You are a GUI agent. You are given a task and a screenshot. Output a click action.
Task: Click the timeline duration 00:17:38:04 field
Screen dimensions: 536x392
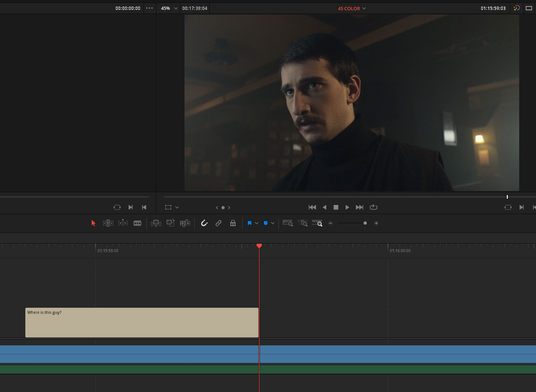click(x=195, y=8)
